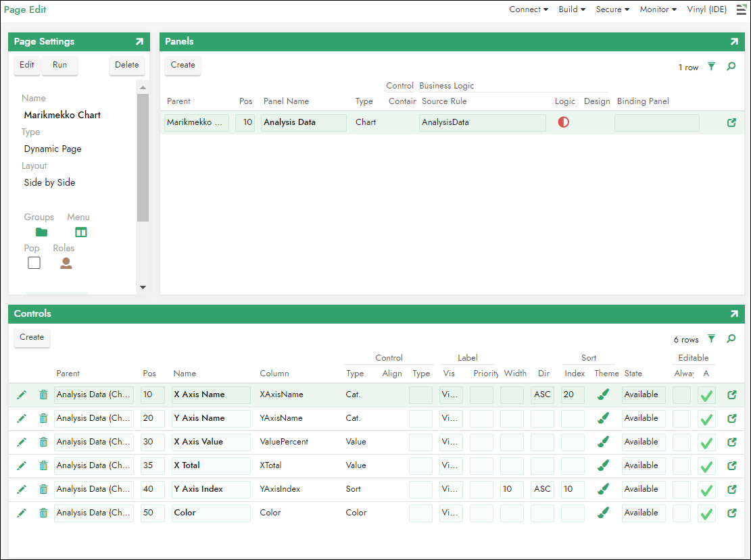
Task: Click the Page Settings vertical scrollbar
Action: tap(143, 155)
